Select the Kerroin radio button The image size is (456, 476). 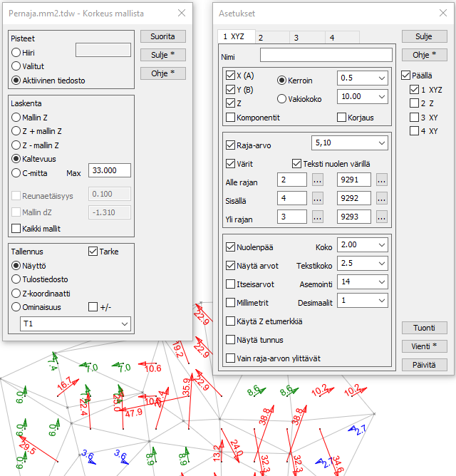coord(281,81)
